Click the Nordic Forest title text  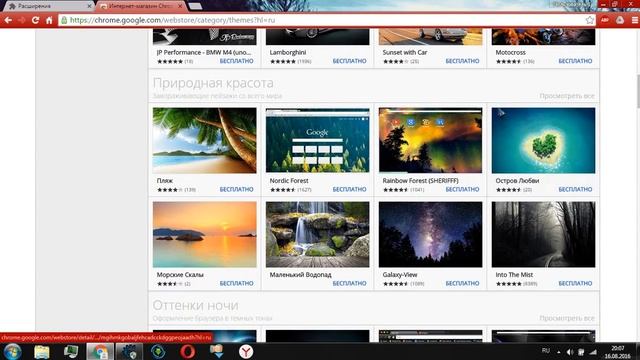[289, 180]
